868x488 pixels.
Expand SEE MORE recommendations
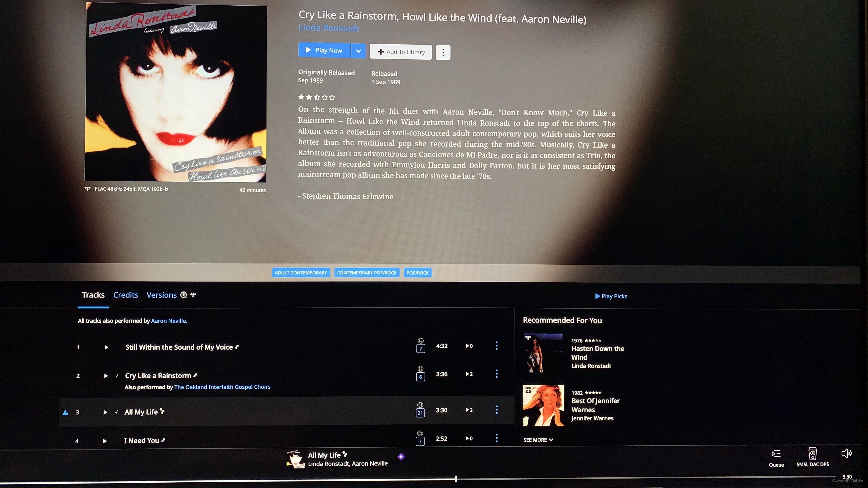[x=538, y=440]
